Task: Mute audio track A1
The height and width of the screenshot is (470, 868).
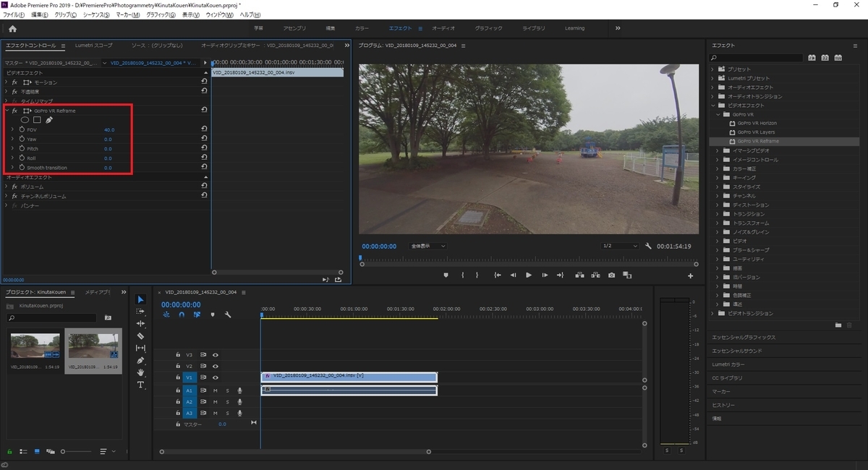Action: point(215,390)
